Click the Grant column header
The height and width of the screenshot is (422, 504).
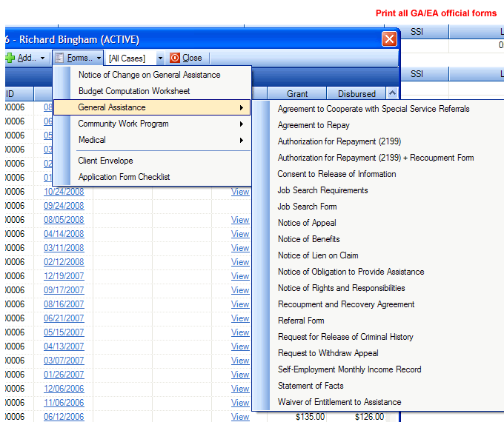pyautogui.click(x=297, y=94)
